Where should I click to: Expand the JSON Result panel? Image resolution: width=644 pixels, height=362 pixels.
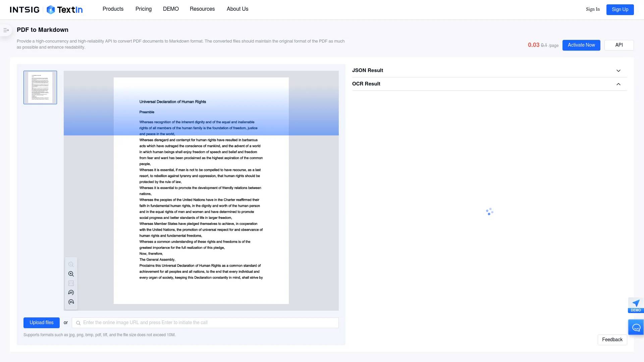[x=619, y=70]
